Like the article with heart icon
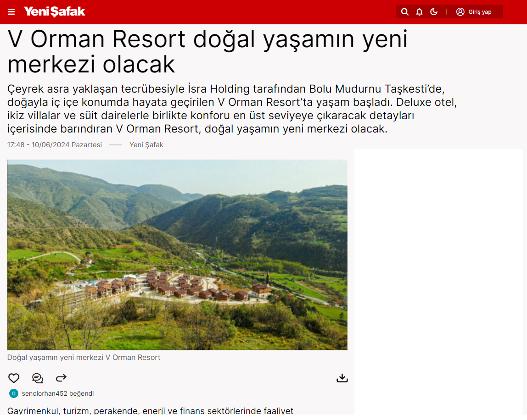The height and width of the screenshot is (420, 527). 14,378
